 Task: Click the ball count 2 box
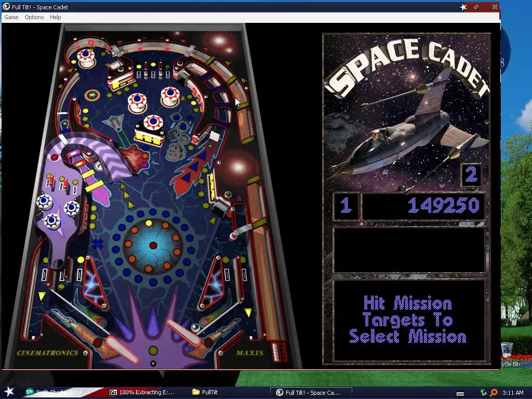click(x=471, y=175)
